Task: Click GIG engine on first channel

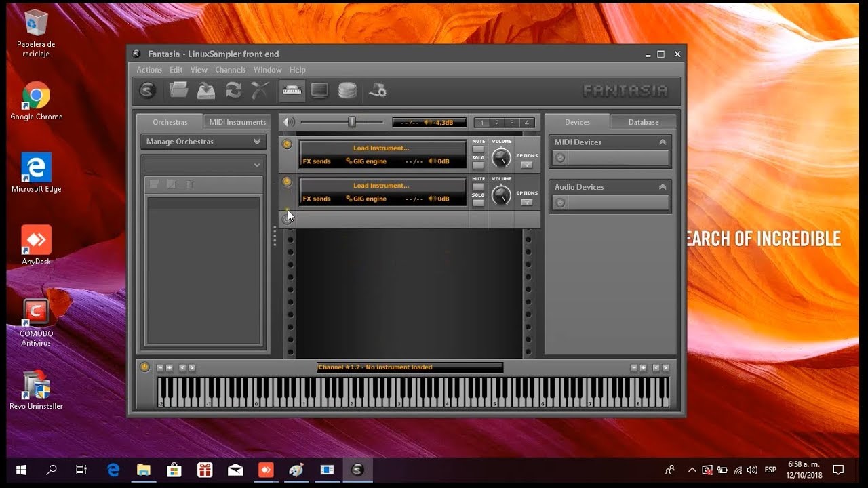Action: click(366, 161)
